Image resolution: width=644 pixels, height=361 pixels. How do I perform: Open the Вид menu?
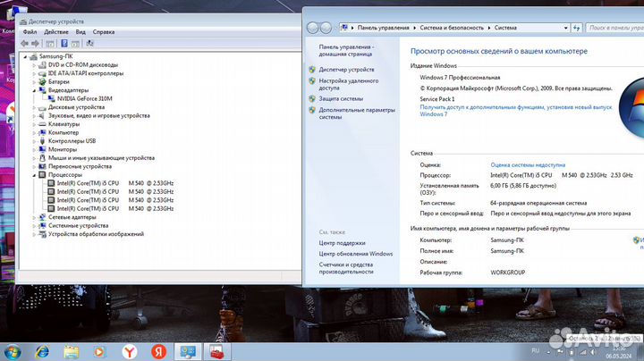[x=80, y=31]
